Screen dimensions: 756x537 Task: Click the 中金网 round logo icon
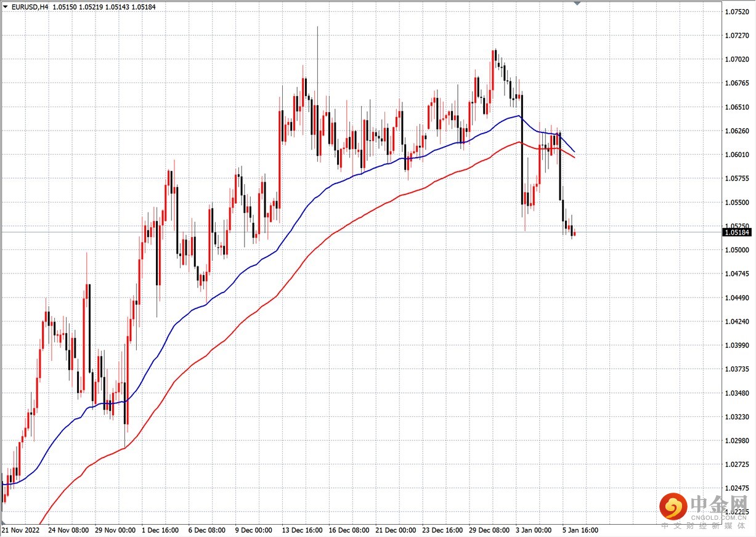(673, 507)
